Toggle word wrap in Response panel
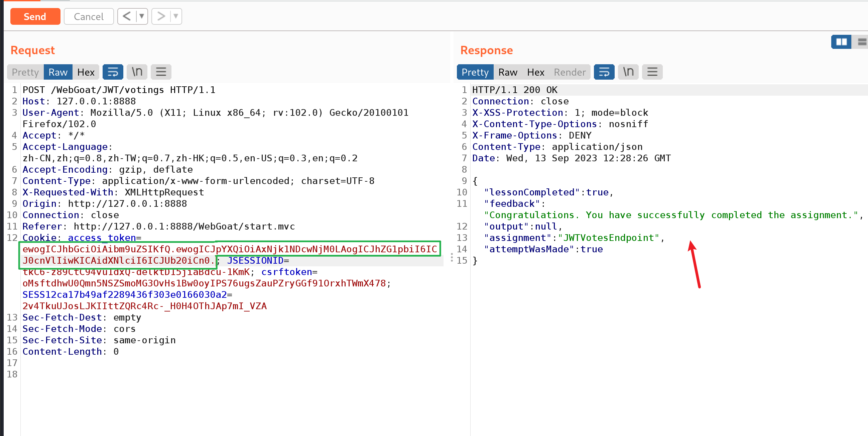The image size is (868, 436). pos(604,72)
